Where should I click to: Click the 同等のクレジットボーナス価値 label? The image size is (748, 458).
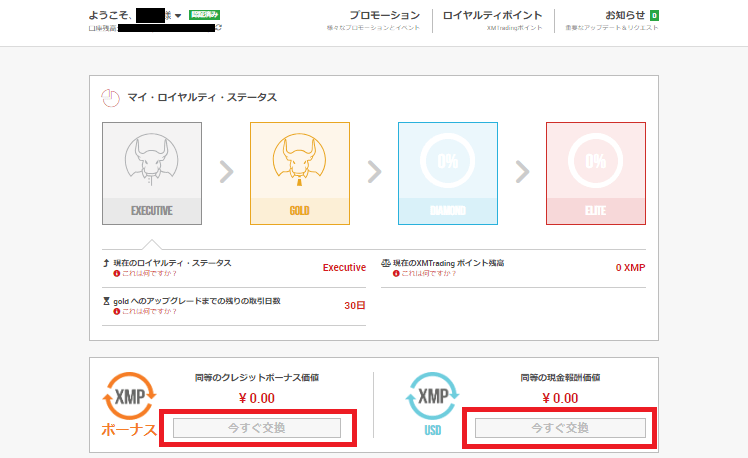257,378
